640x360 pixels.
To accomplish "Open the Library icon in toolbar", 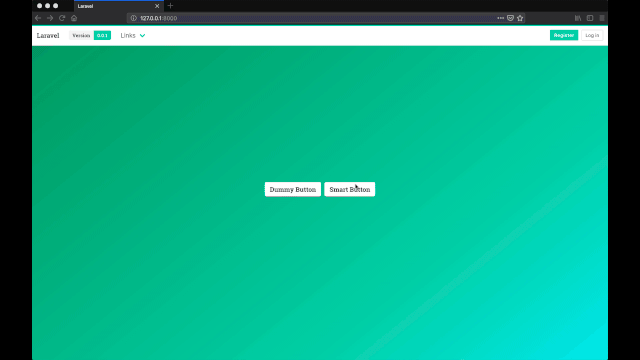I will pos(578,18).
